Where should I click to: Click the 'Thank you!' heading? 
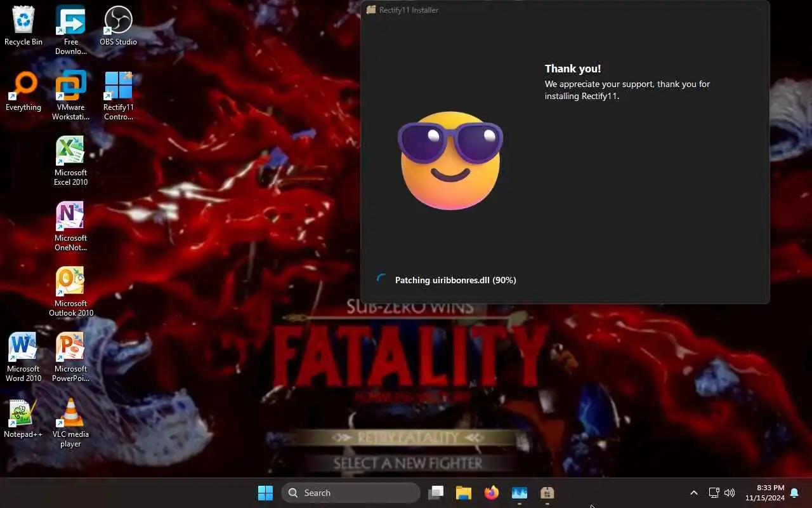(x=573, y=69)
